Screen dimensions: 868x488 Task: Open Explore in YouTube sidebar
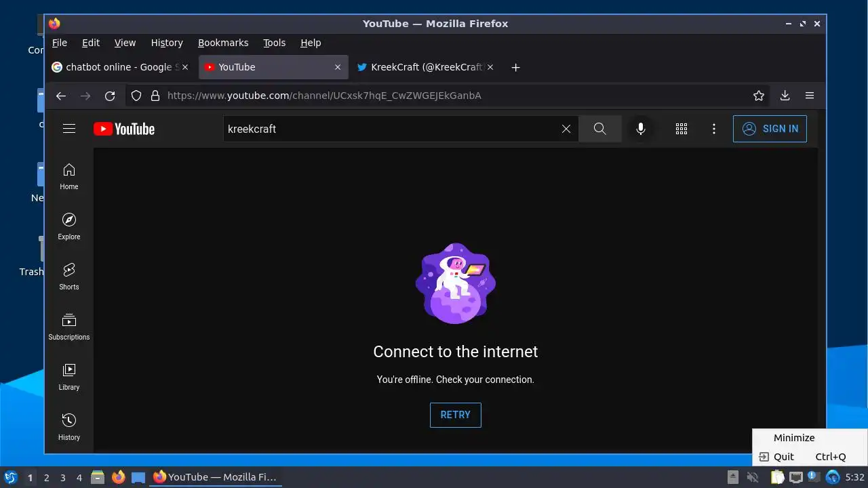tap(69, 227)
